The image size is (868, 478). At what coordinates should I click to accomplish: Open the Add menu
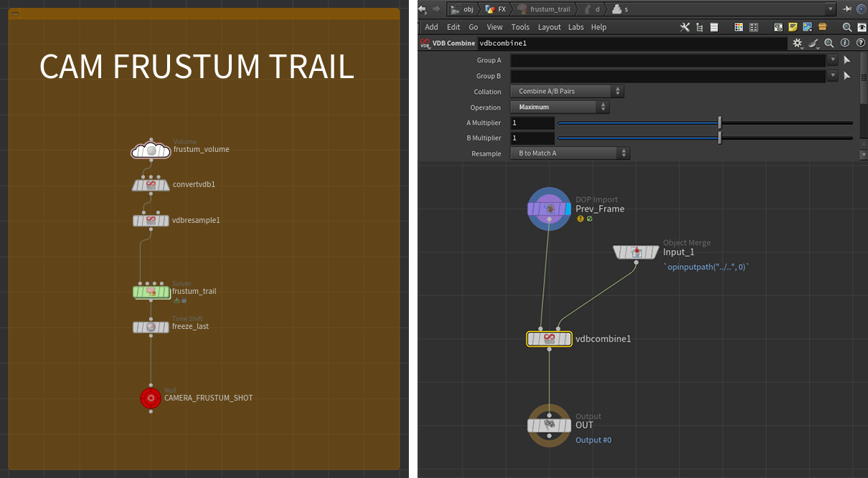tap(431, 27)
